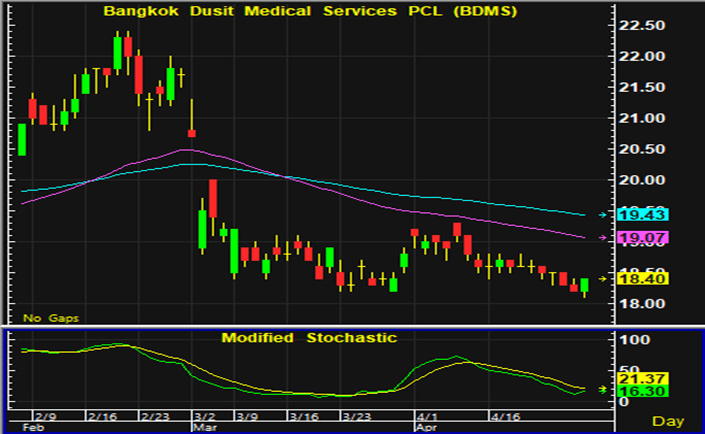The height and width of the screenshot is (434, 705).
Task: Click the magenta 19.07 moving average label
Action: [643, 237]
